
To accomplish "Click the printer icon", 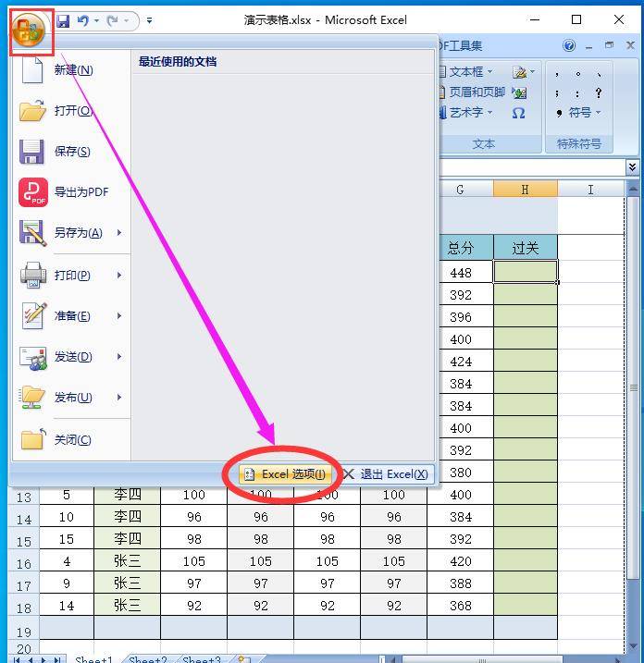I will (x=33, y=276).
